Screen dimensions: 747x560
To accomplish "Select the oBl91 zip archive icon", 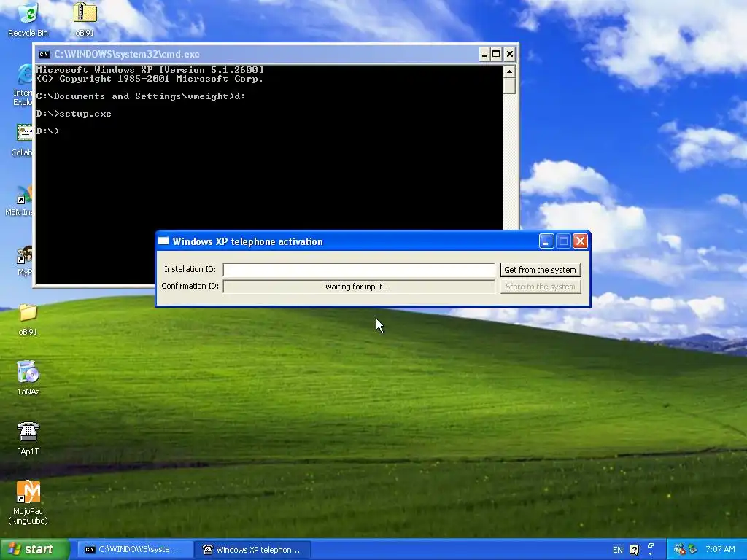I will pyautogui.click(x=85, y=13).
